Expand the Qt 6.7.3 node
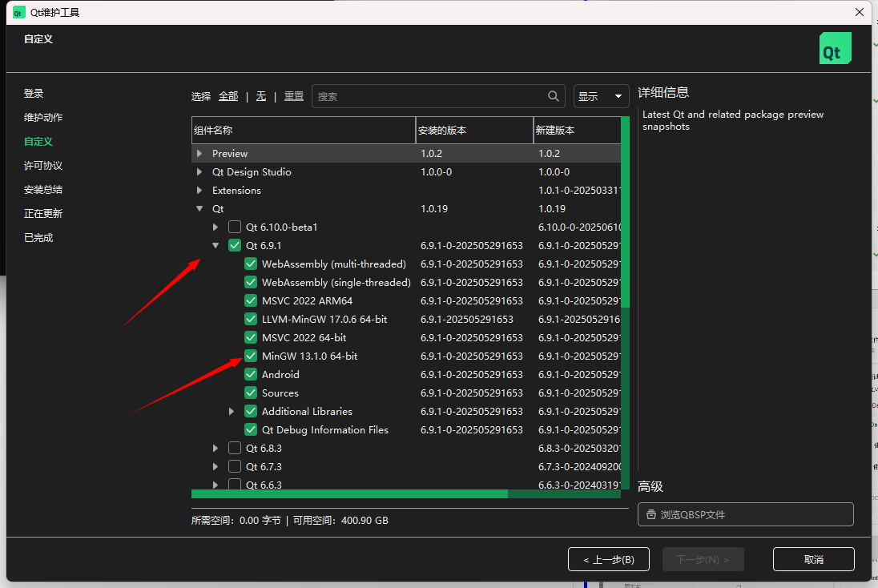Image resolution: width=878 pixels, height=588 pixels. click(x=215, y=466)
